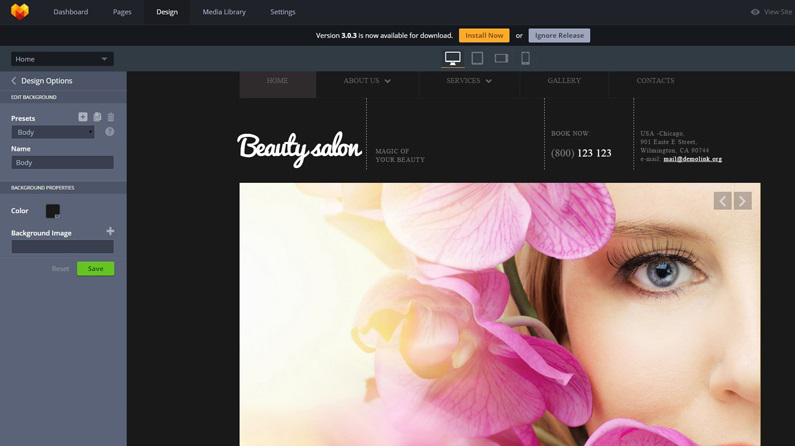Duplicate the preset icon
Screen dimensions: 795x446
(x=97, y=117)
